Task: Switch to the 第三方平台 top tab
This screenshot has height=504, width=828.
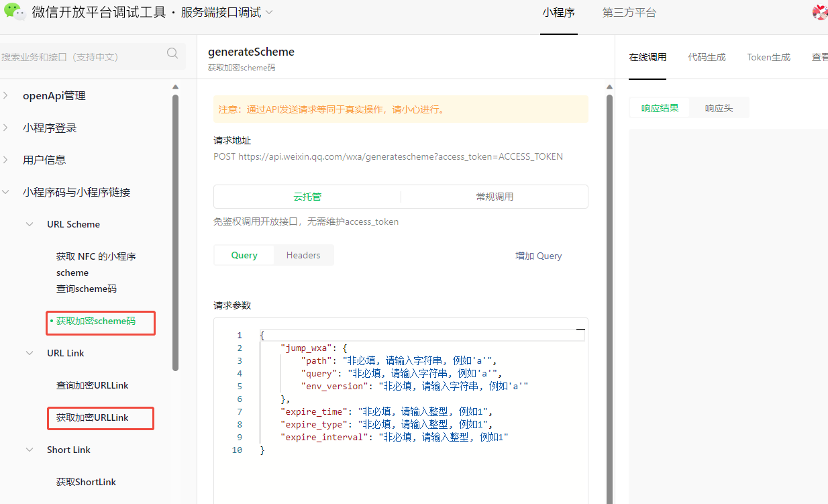Action: [629, 13]
